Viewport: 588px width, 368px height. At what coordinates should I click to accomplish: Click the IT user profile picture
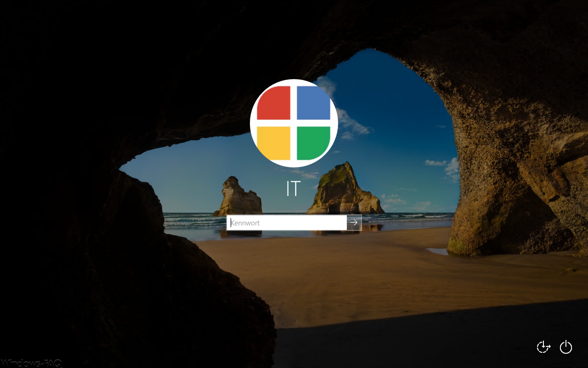click(294, 123)
